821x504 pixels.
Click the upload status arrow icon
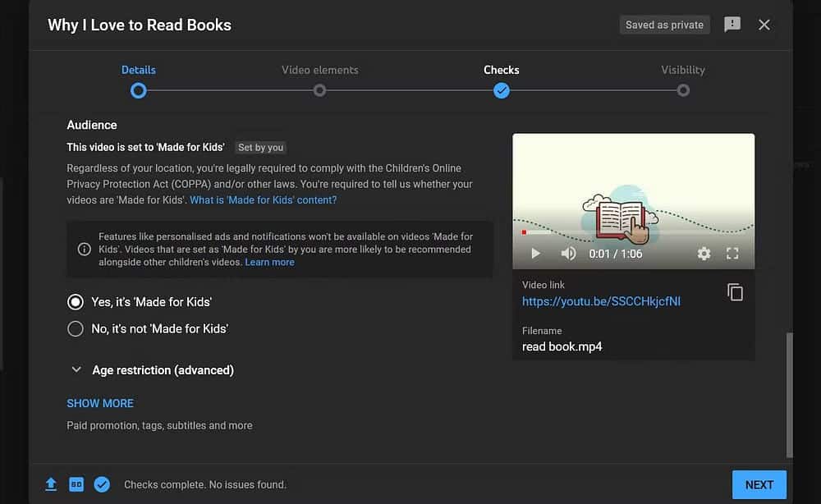(x=51, y=484)
